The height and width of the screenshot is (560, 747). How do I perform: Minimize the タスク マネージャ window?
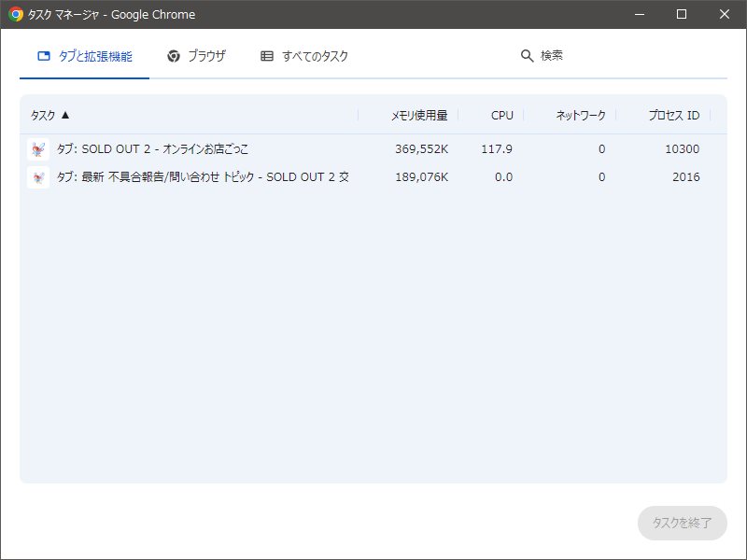(639, 14)
